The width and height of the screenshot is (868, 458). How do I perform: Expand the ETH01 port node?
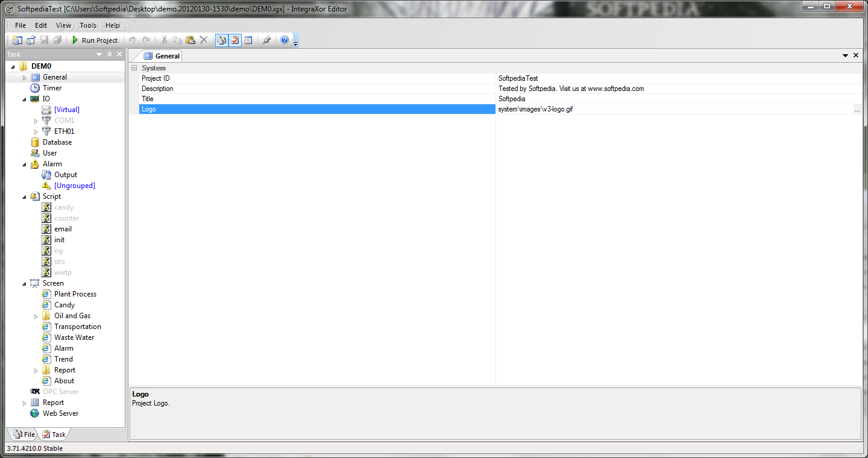(x=36, y=131)
